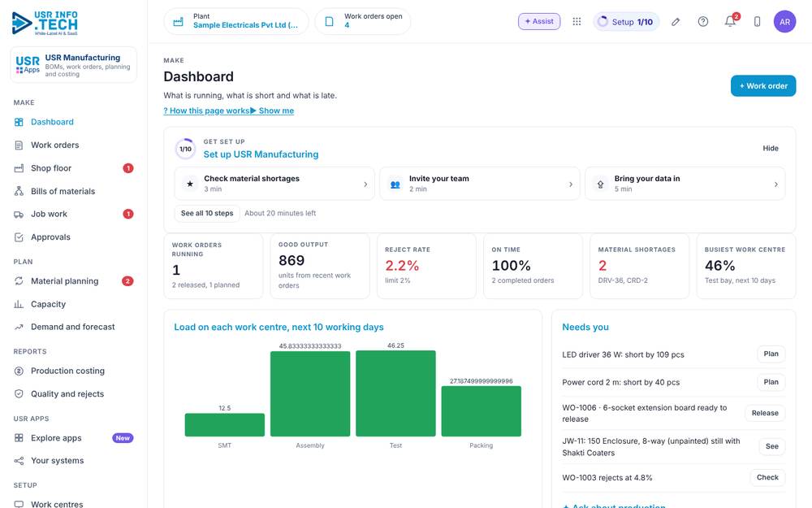The image size is (812, 508).
Task: Create a new Work order
Action: (763, 86)
